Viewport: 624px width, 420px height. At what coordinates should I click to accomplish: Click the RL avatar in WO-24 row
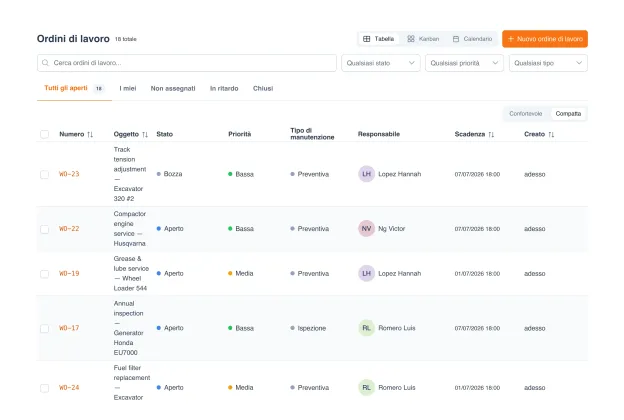[367, 388]
